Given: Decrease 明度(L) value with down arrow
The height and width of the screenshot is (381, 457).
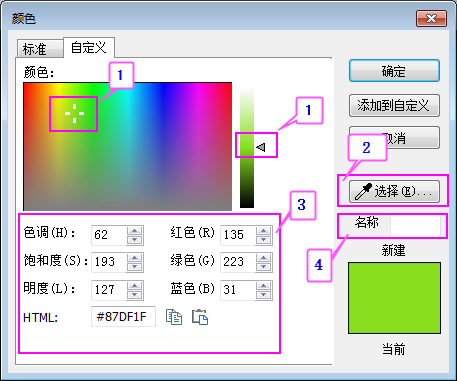Looking at the screenshot, I should point(135,295).
